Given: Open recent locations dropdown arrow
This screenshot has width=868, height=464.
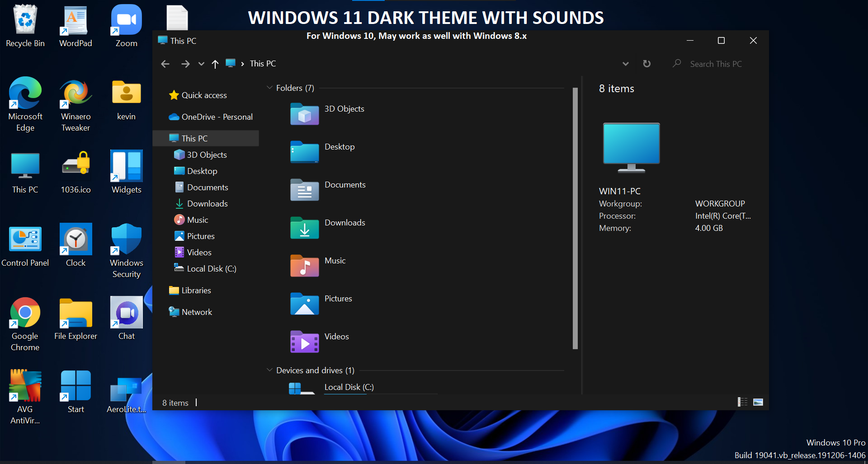Looking at the screenshot, I should pyautogui.click(x=201, y=64).
